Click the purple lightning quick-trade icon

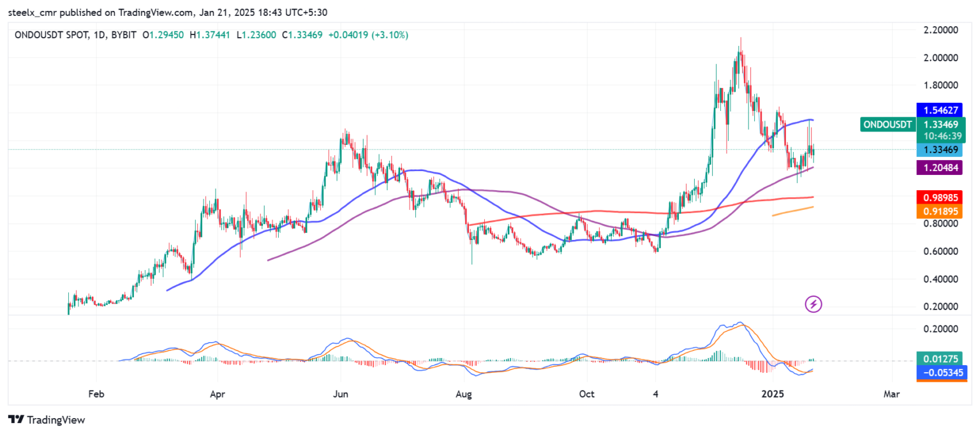(812, 304)
